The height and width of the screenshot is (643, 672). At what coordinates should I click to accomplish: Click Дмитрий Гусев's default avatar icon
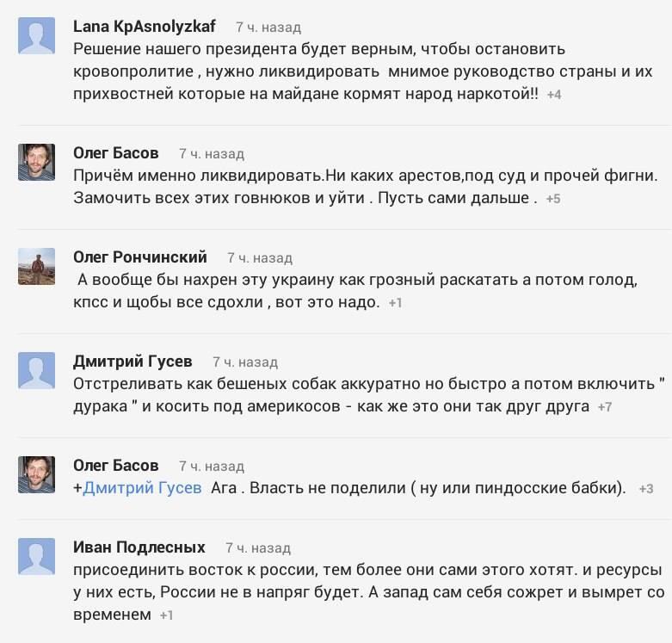[36, 371]
